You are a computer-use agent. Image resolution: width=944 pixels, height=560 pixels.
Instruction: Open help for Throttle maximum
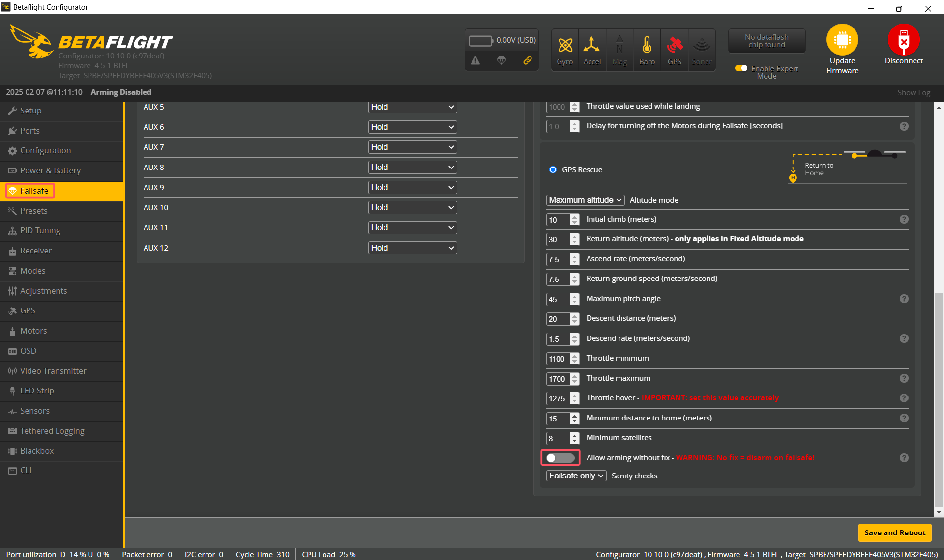coord(904,378)
